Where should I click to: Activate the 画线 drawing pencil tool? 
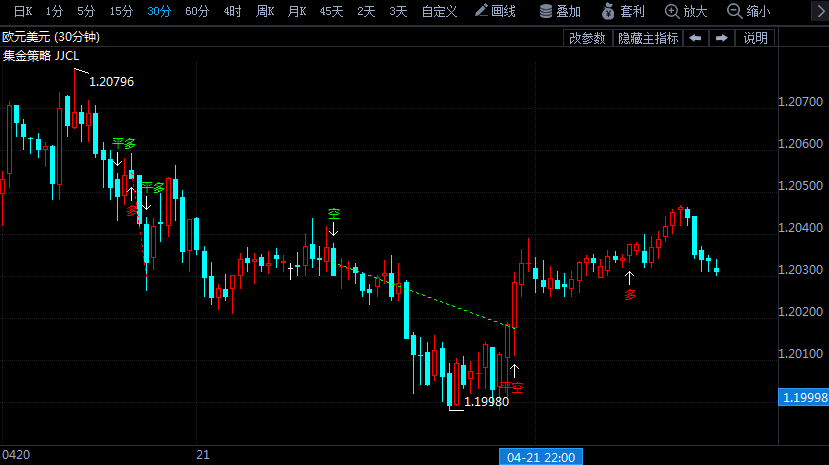click(x=495, y=11)
